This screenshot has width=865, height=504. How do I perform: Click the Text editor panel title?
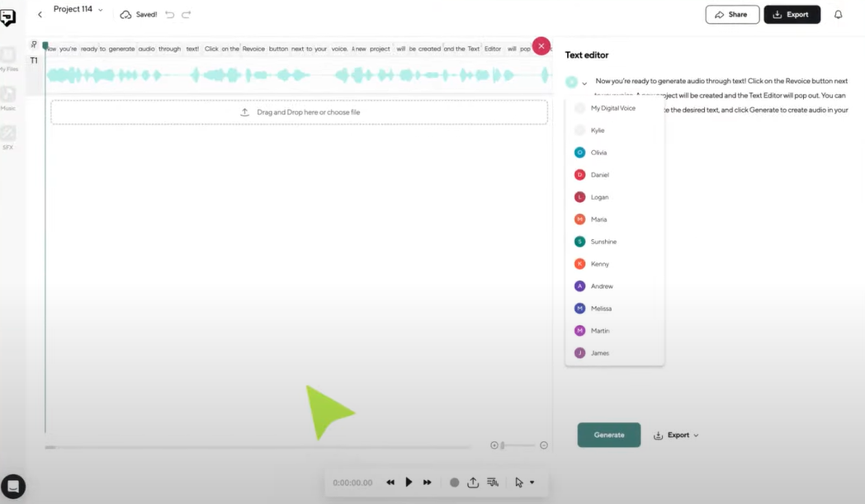586,54
